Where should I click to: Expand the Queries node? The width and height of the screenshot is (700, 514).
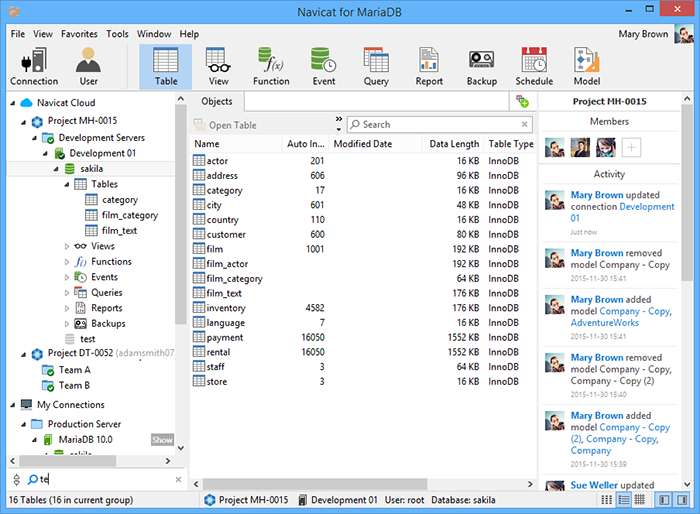tap(67, 293)
